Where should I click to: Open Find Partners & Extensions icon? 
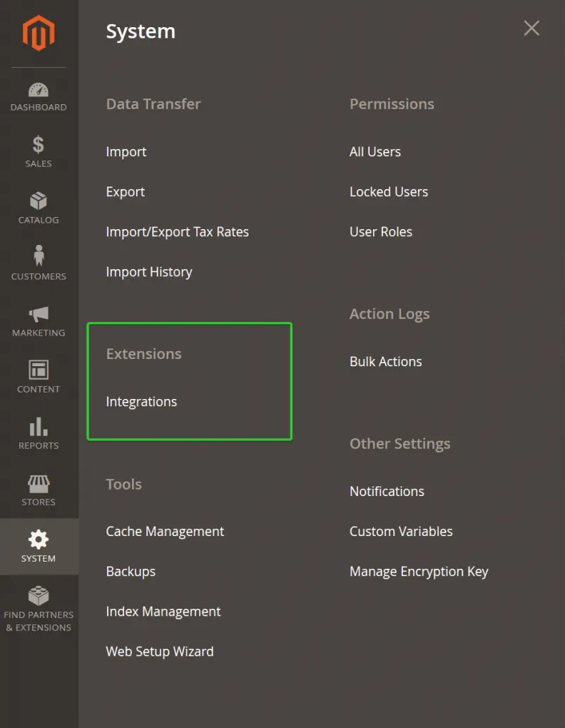(x=39, y=596)
